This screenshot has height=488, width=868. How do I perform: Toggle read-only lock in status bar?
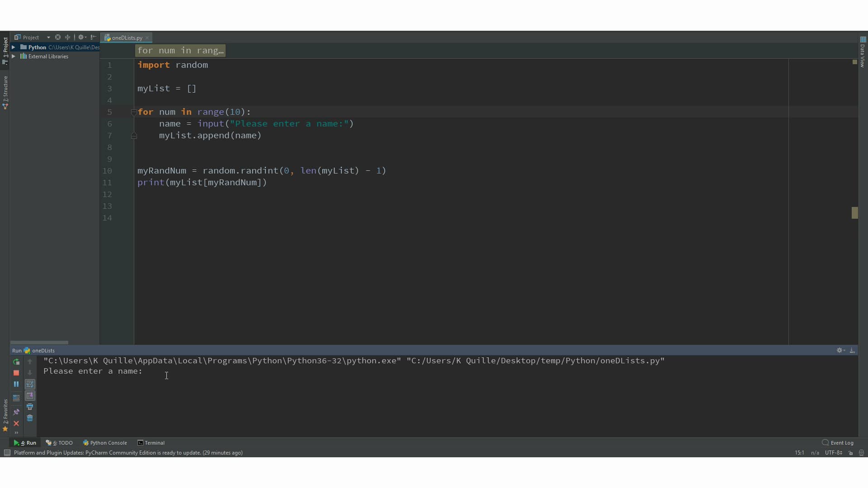[850, 453]
